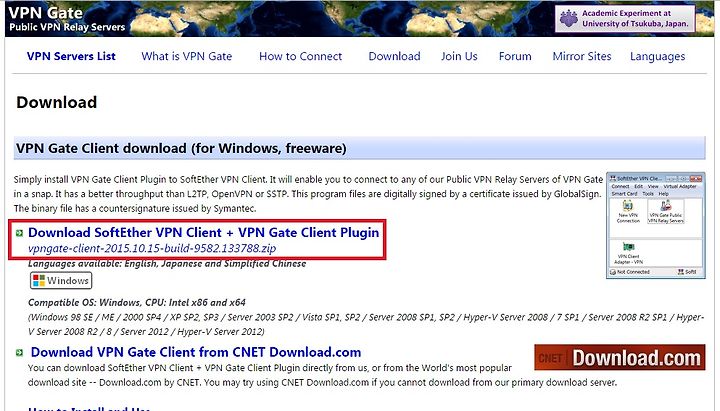Open Download VPN Gate Client from CNET link
The image size is (720, 411).
coord(196,352)
